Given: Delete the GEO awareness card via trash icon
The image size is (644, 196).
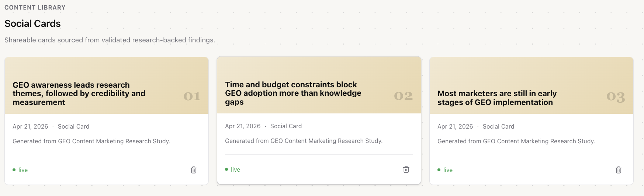Looking at the screenshot, I should pyautogui.click(x=194, y=170).
